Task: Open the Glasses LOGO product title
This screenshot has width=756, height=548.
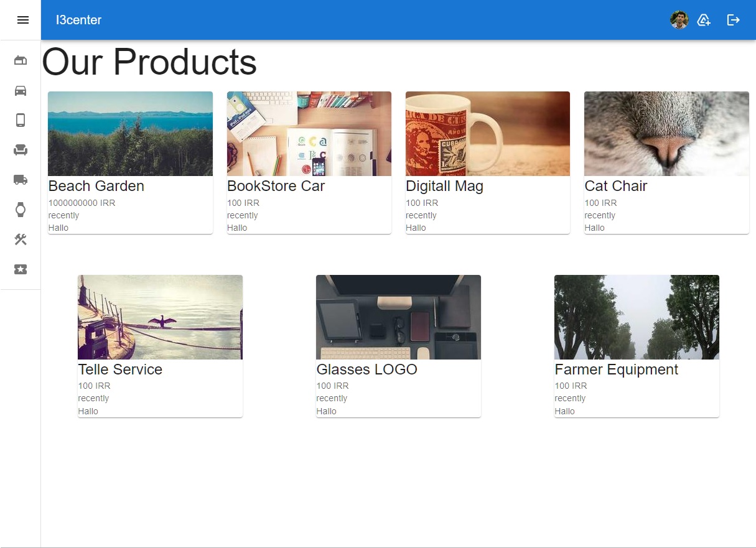Action: (366, 369)
